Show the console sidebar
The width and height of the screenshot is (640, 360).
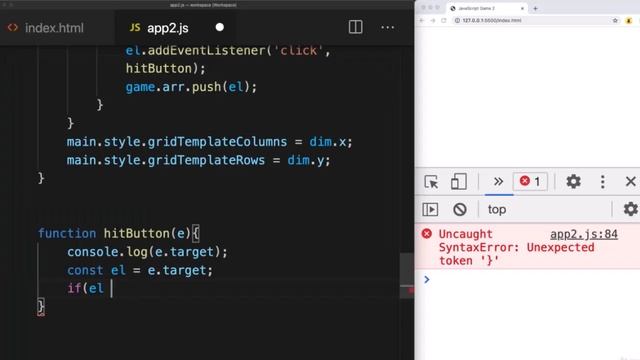(x=430, y=209)
